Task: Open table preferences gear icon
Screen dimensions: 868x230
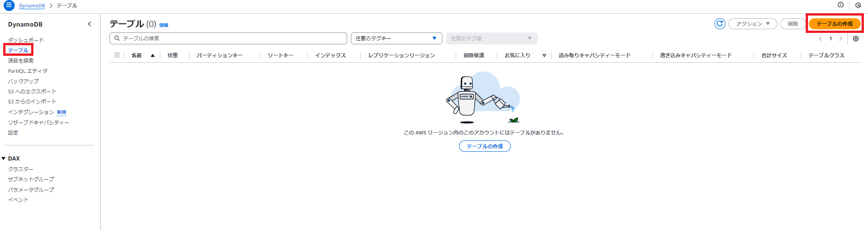Action: [856, 39]
